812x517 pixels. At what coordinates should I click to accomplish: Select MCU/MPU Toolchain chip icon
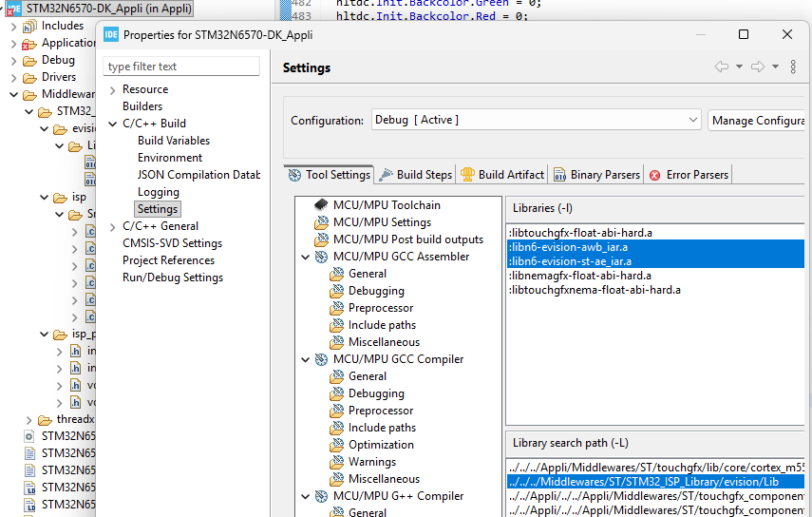click(x=321, y=204)
